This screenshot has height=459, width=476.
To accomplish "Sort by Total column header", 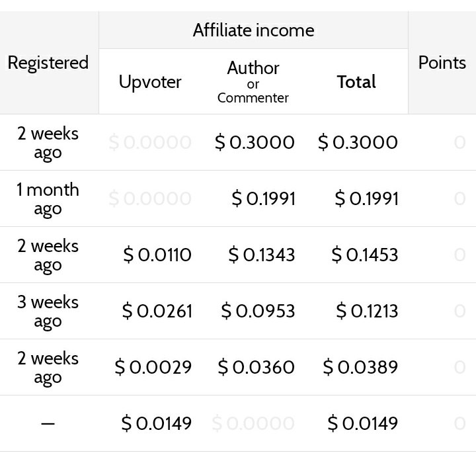I will click(356, 82).
